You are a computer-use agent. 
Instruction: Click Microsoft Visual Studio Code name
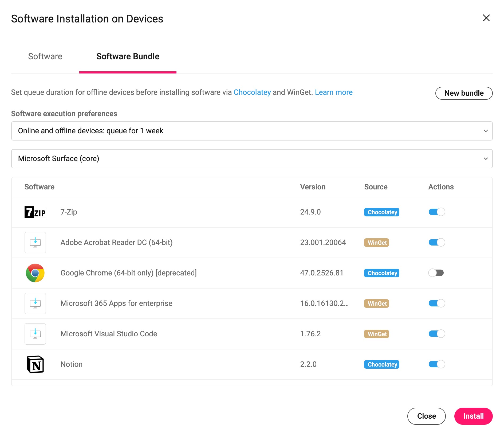(x=109, y=334)
